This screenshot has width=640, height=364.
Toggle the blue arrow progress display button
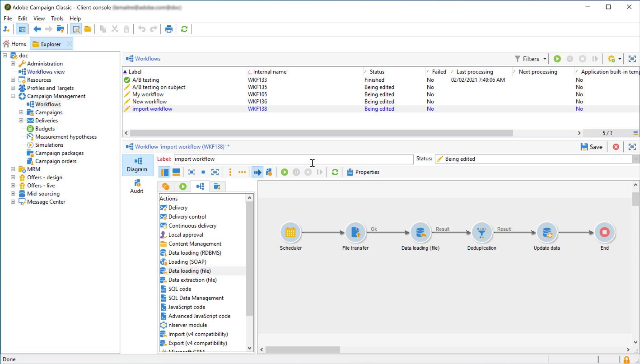coord(257,172)
